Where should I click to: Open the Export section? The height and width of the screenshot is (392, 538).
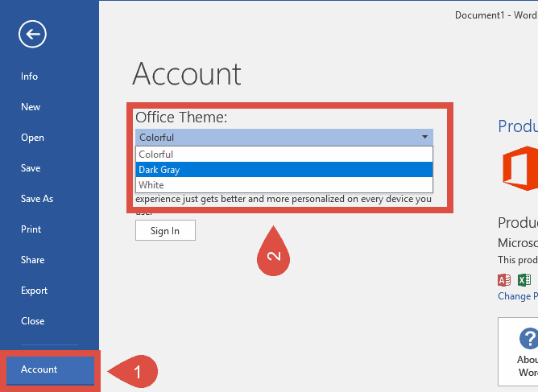click(34, 291)
